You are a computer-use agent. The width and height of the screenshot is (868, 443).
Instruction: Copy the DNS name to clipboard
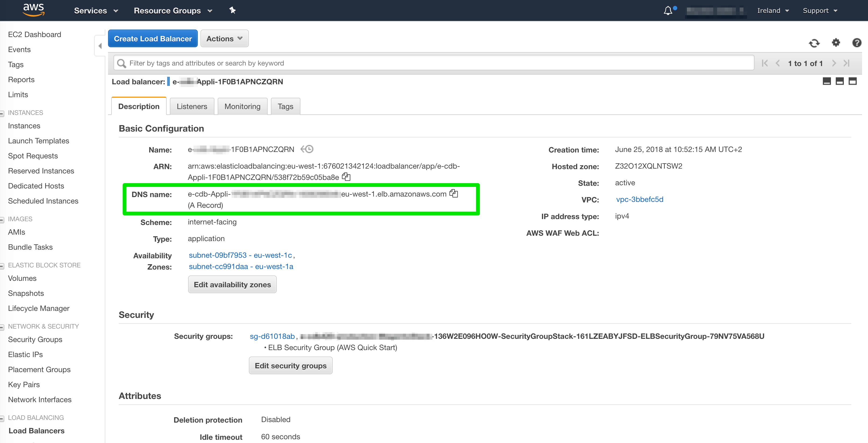(x=454, y=194)
